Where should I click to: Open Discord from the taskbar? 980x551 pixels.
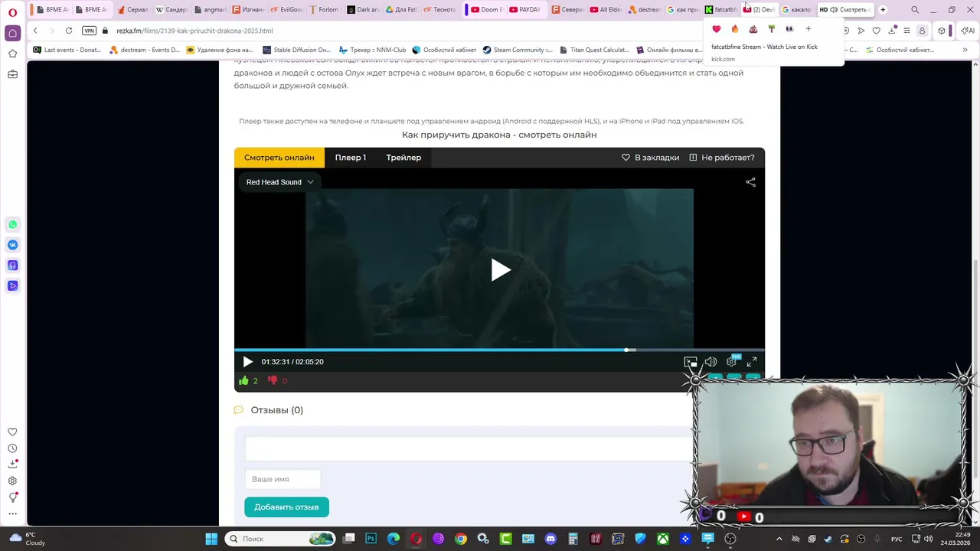tap(550, 539)
